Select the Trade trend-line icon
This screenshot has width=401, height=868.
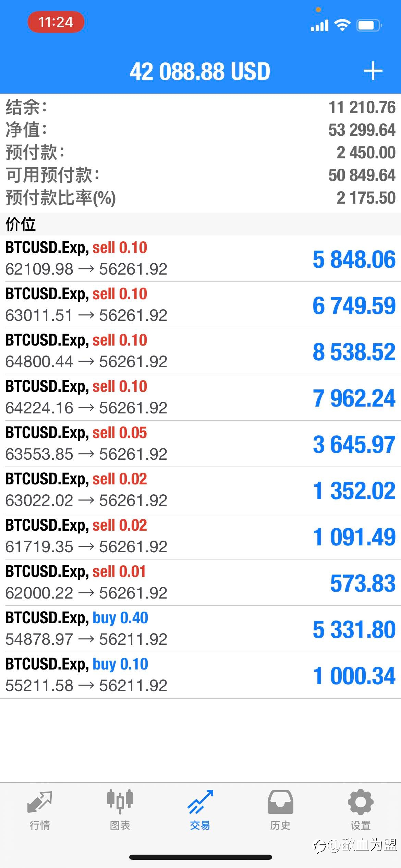pos(200,802)
